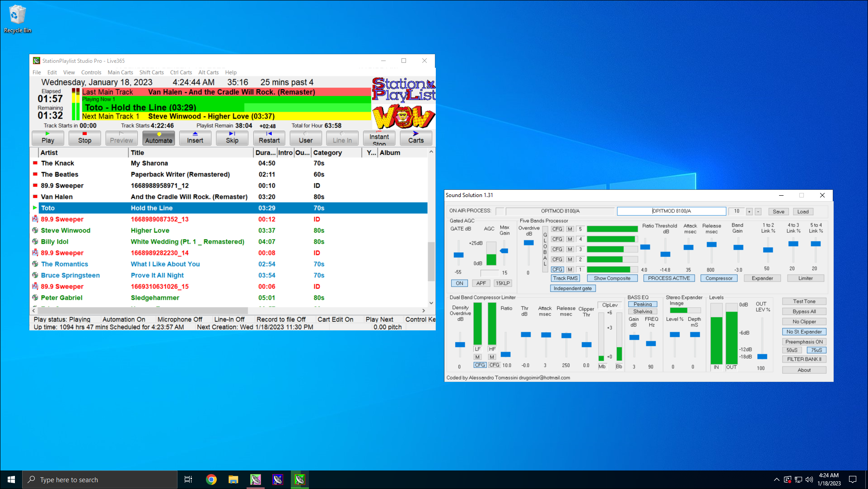Increase the preset number with the + stepper
The height and width of the screenshot is (489, 868).
tap(749, 211)
